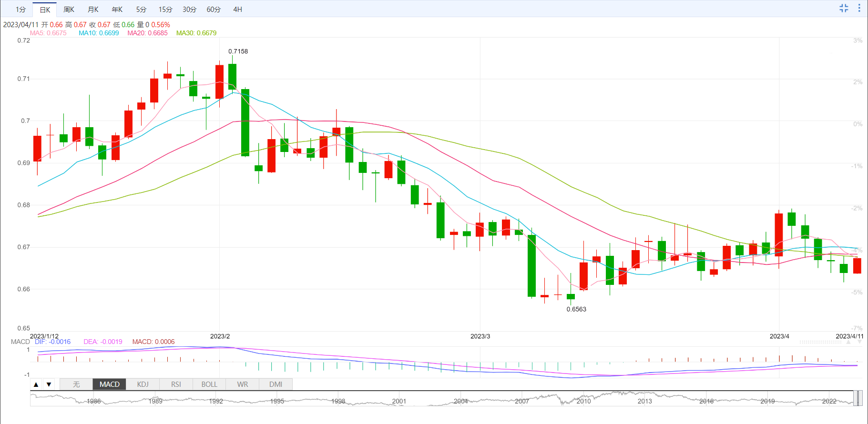Click the MA30: 0.6679 legend label
This screenshot has width=868, height=424.
(x=196, y=33)
